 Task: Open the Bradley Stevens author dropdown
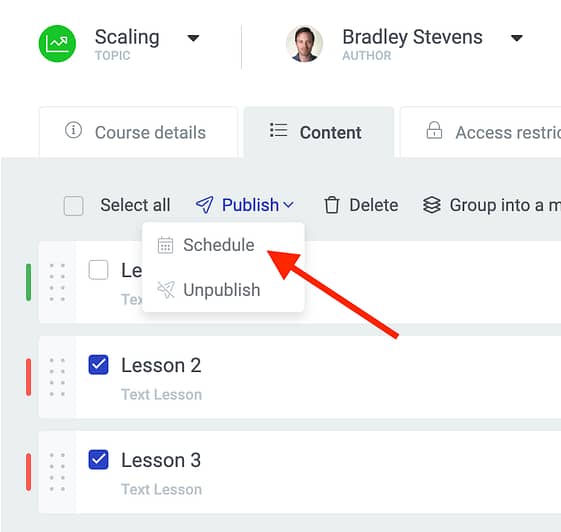tap(517, 38)
